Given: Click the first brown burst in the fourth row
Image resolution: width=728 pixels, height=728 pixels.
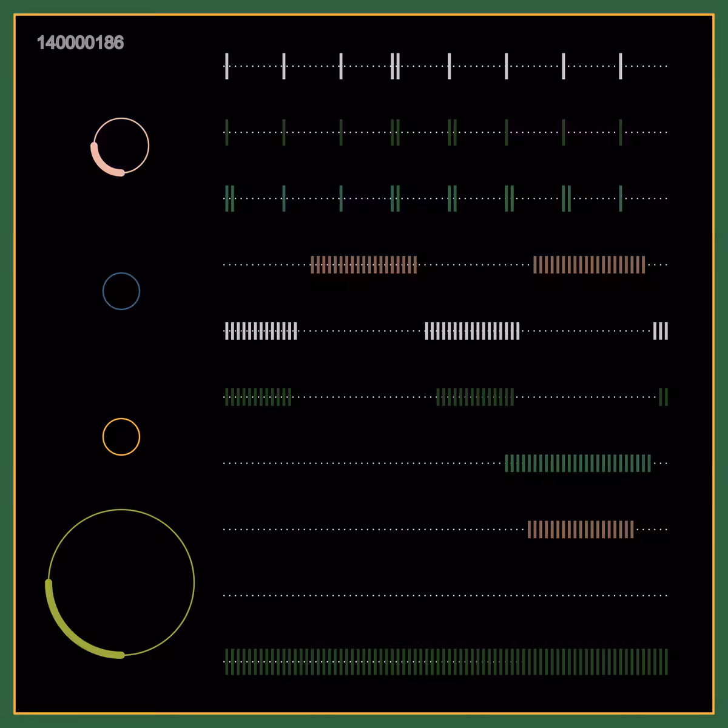Looking at the screenshot, I should (x=364, y=265).
